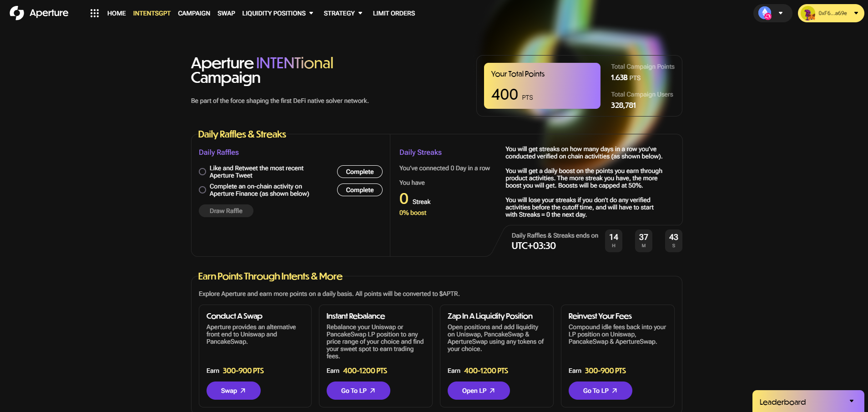Expand the Leaderboard panel chevron
This screenshot has height=412, width=868.
pos(852,401)
